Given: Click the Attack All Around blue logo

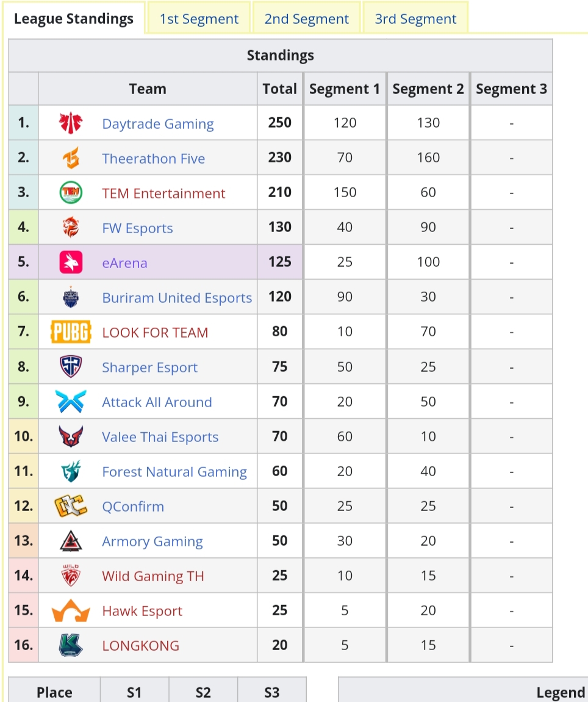Looking at the screenshot, I should (71, 401).
